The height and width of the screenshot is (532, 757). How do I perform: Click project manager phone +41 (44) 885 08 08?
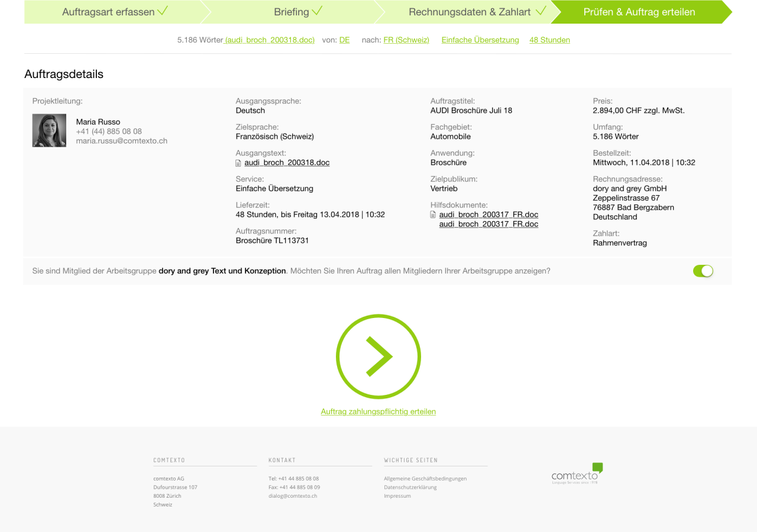pyautogui.click(x=109, y=131)
